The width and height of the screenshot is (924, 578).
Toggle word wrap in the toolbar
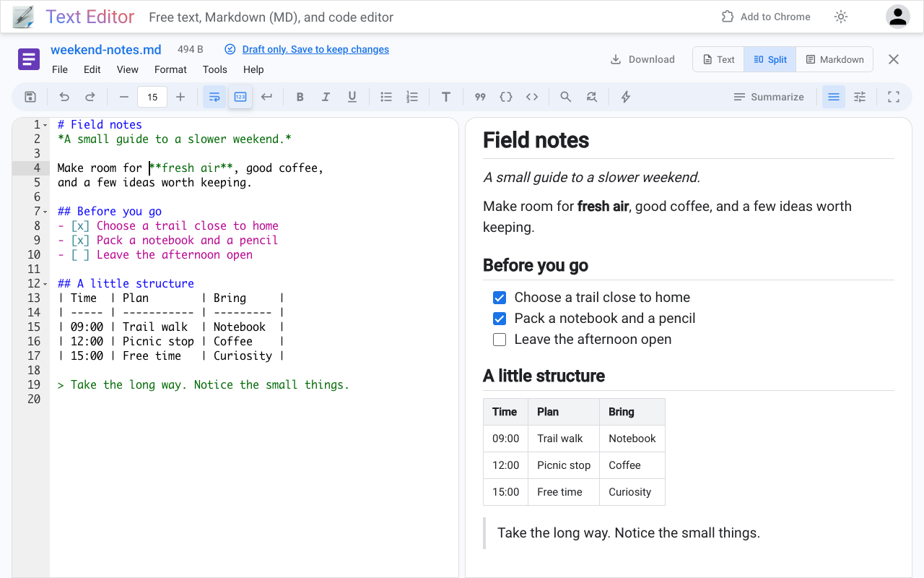(214, 97)
